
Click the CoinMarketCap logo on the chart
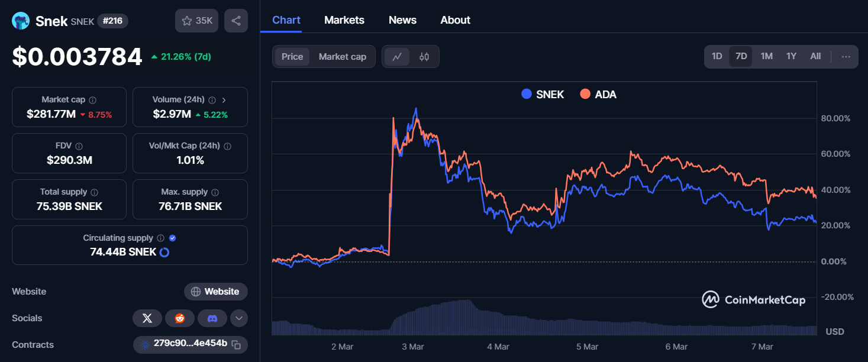(753, 300)
